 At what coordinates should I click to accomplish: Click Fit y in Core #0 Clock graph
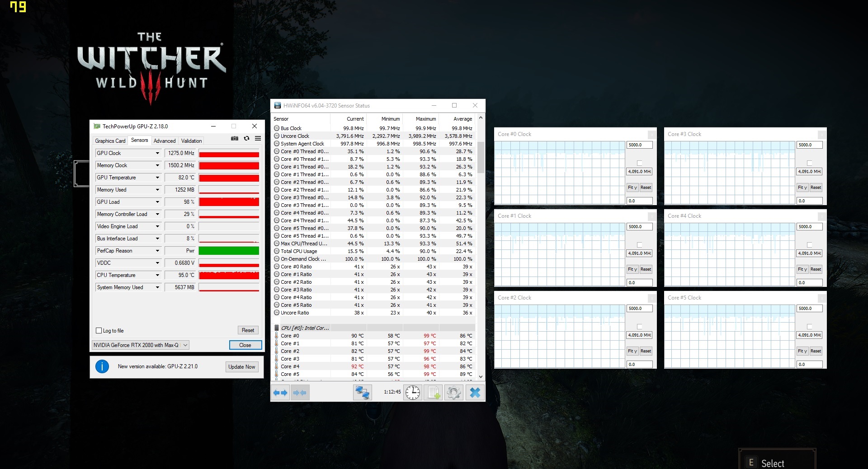point(632,188)
